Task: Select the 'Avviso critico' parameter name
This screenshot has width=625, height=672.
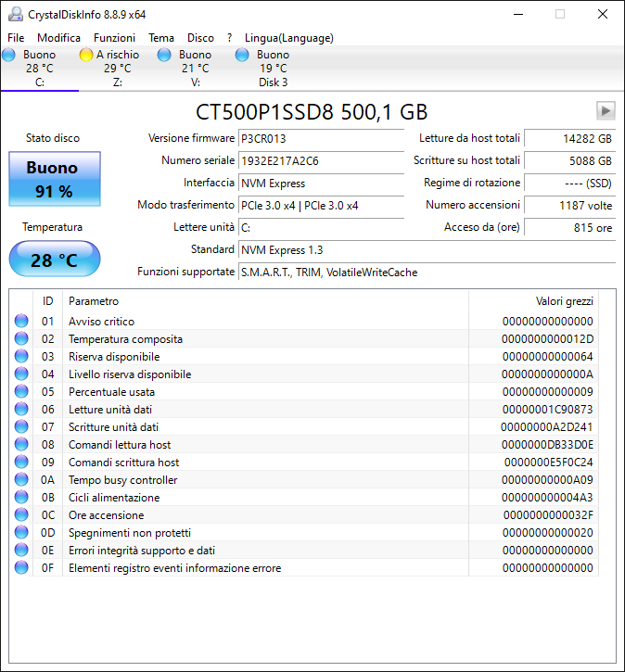Action: [x=102, y=322]
